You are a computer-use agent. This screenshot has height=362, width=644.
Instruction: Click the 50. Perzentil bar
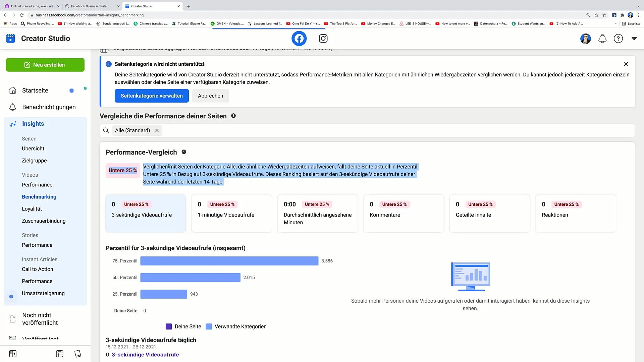[190, 278]
